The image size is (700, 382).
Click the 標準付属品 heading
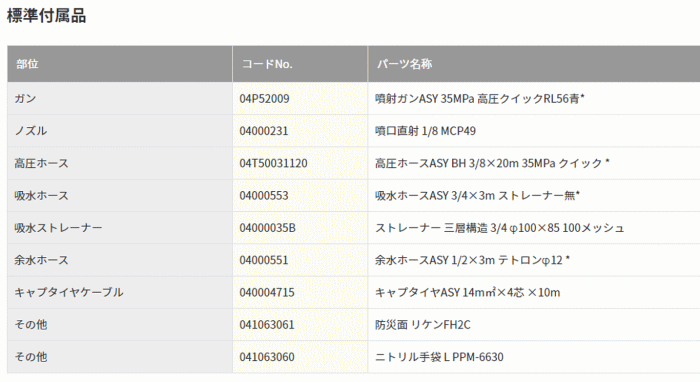tap(46, 16)
